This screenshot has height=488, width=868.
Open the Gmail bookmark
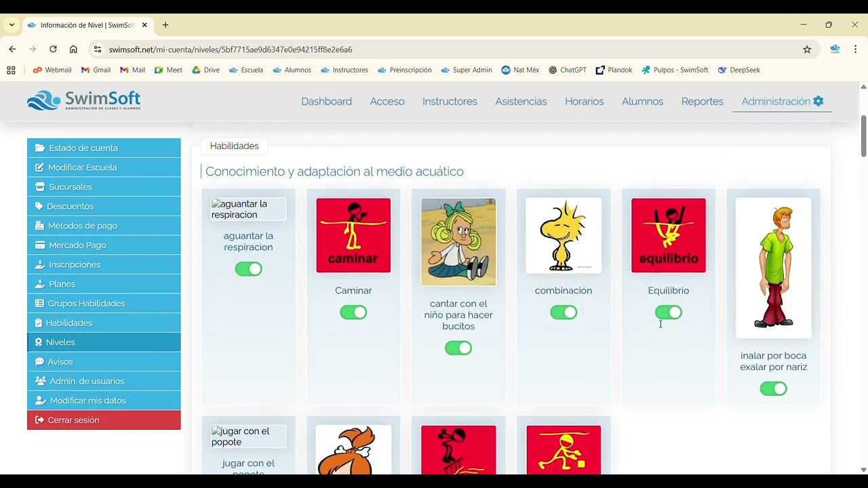coord(96,70)
